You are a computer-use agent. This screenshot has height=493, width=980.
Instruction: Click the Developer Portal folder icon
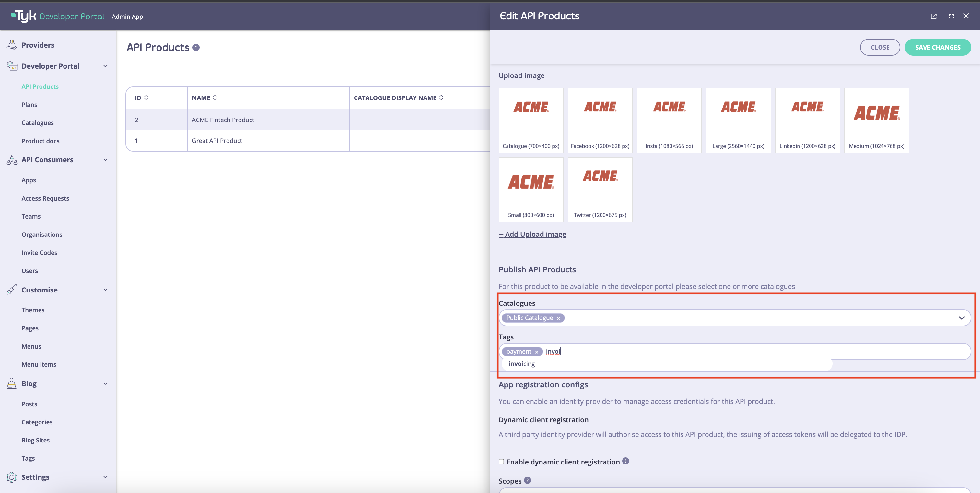12,65
